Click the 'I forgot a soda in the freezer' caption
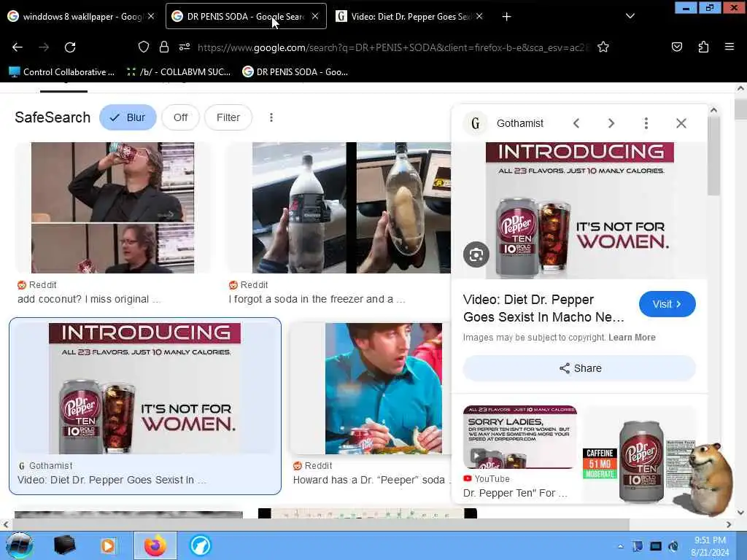This screenshot has height=560, width=747. [317, 299]
